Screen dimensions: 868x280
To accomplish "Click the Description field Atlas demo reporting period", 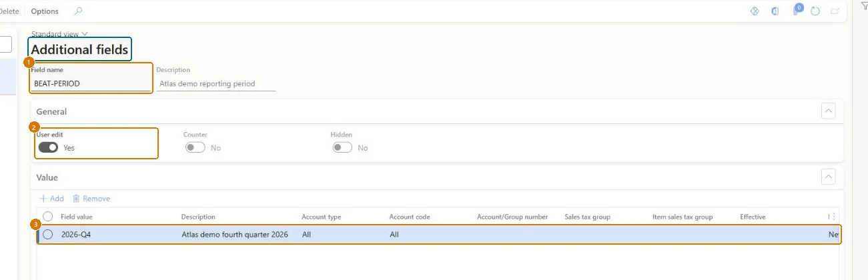I will 216,84.
